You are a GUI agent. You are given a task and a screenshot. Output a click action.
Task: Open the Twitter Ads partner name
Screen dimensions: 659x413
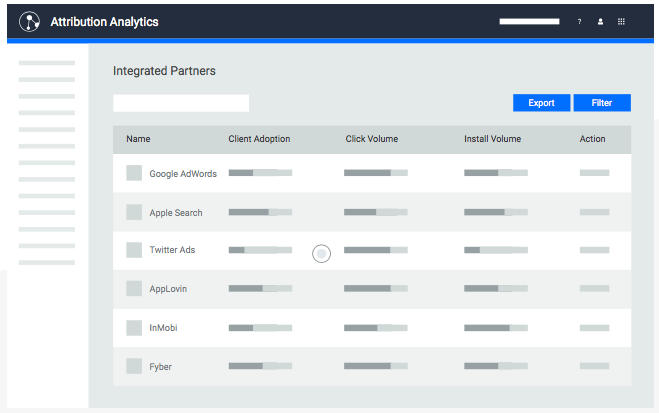point(172,250)
